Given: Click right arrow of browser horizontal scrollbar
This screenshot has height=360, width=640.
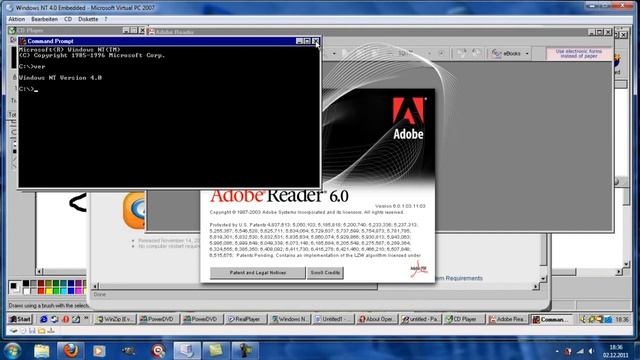Looking at the screenshot, I should click(x=536, y=287).
